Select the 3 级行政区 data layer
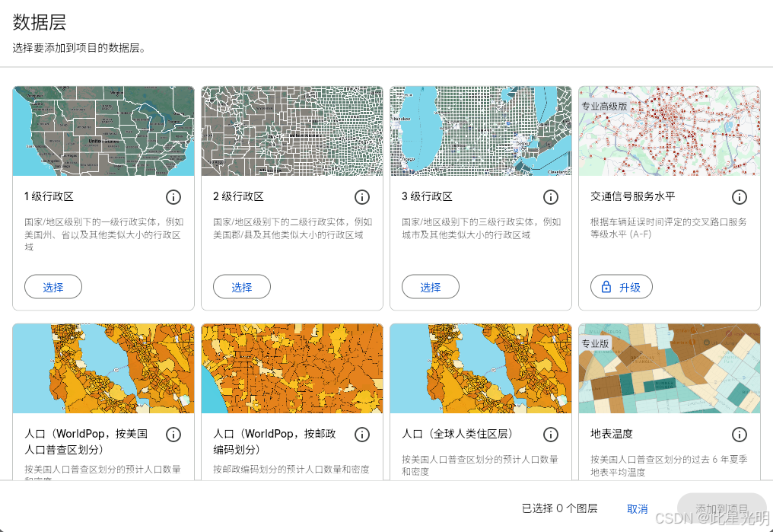773x532 pixels. click(431, 287)
